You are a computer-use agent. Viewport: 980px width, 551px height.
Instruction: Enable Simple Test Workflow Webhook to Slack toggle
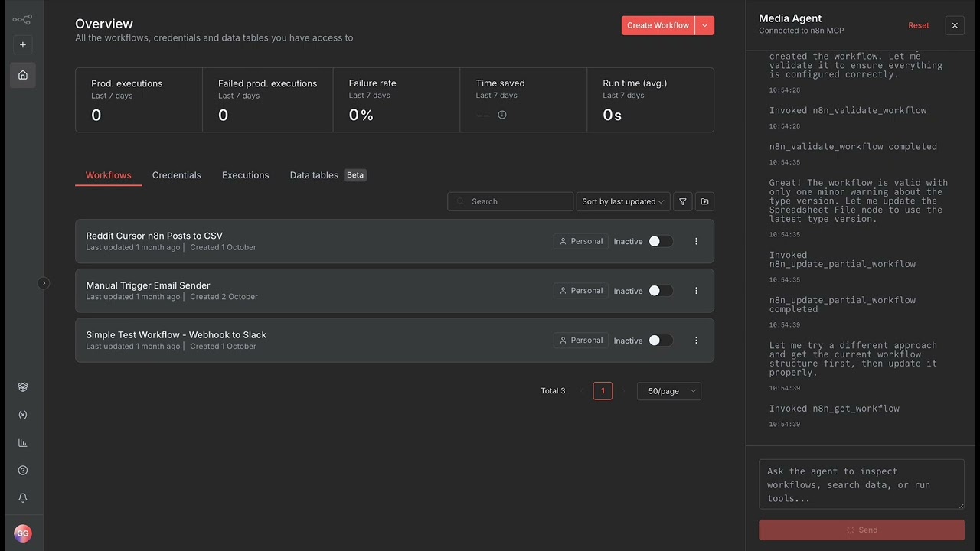(660, 341)
